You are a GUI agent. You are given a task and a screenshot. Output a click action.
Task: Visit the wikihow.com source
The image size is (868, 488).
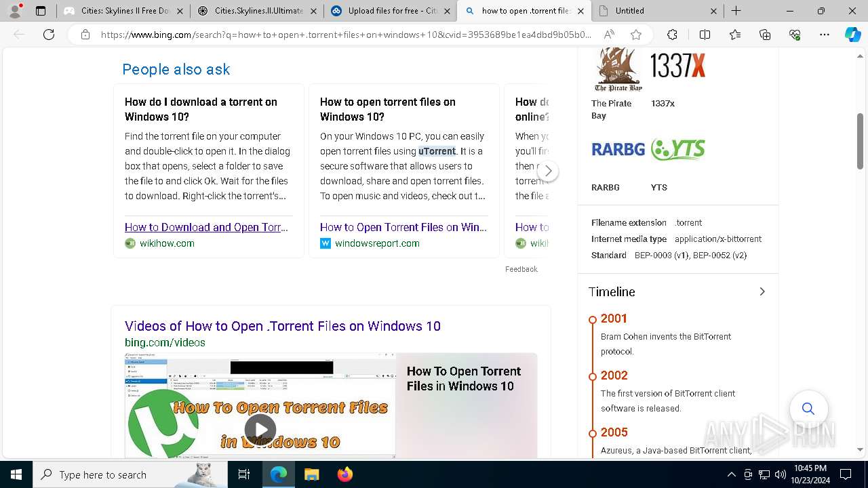coord(167,243)
